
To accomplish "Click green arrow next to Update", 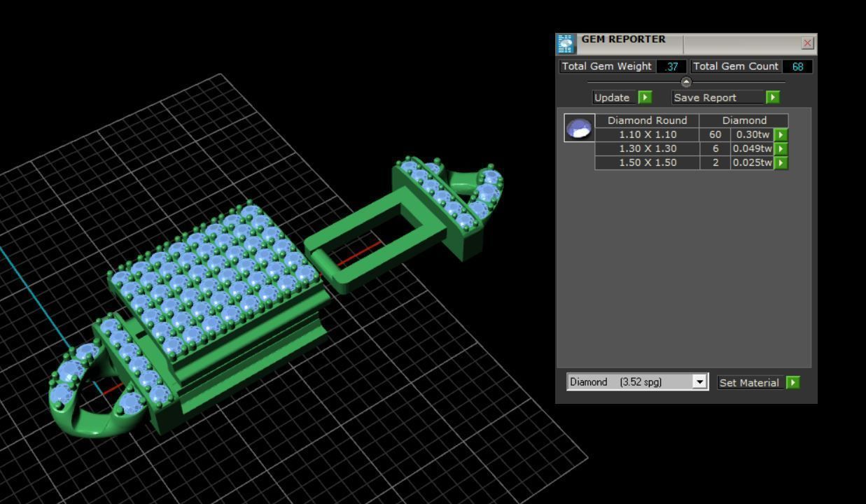I will (645, 97).
